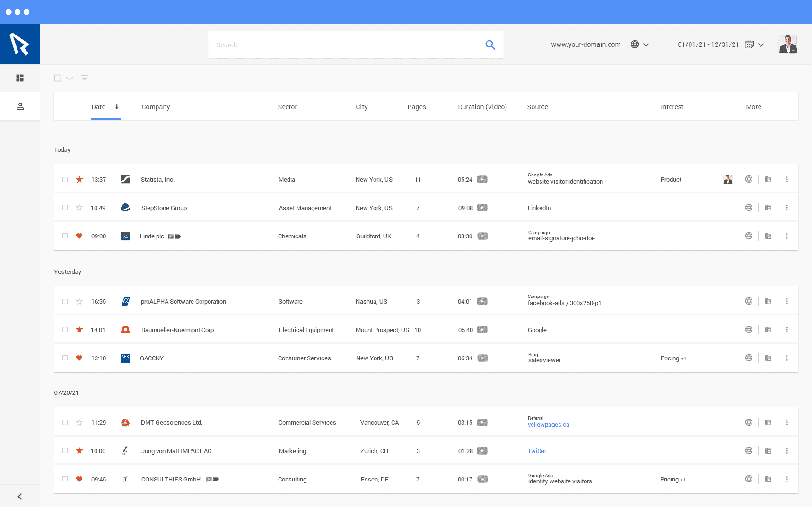Viewport: 812px width, 507px height.
Task: Click the comment icon next to Linde plc
Action: point(171,236)
